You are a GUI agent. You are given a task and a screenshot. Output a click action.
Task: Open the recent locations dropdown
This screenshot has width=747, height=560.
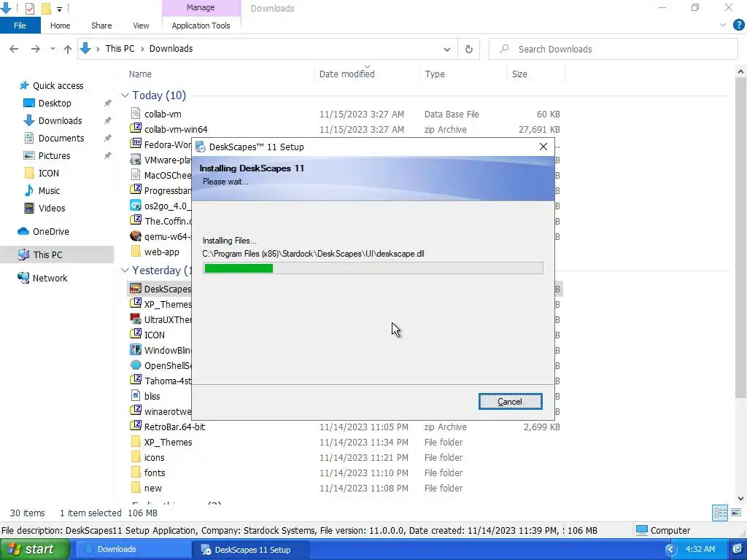(x=53, y=49)
